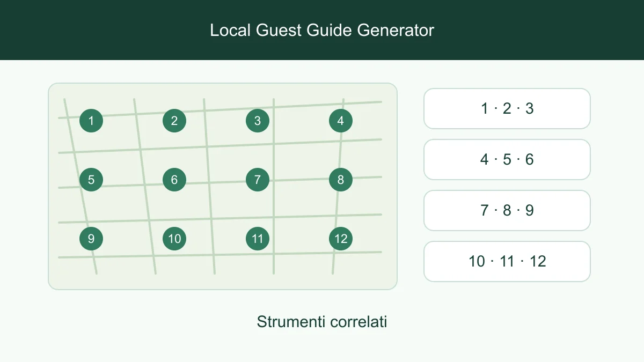This screenshot has height=362, width=644.
Task: Click map marker number 1
Action: click(91, 121)
